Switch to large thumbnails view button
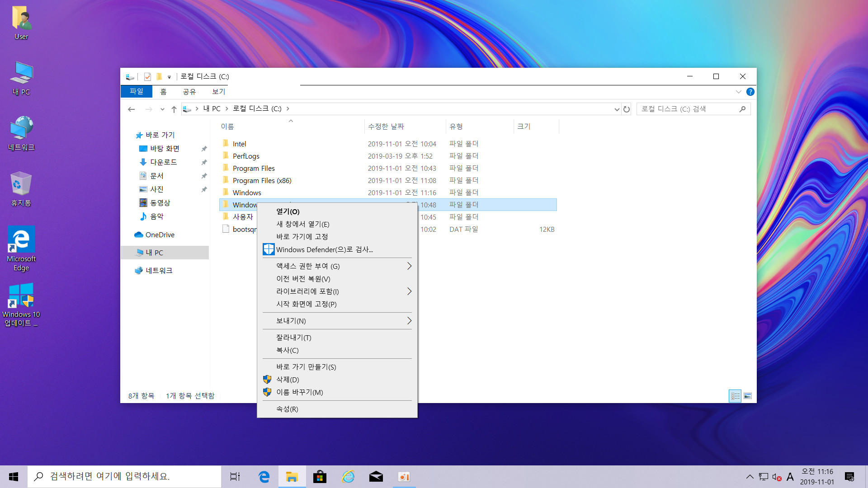 point(748,396)
